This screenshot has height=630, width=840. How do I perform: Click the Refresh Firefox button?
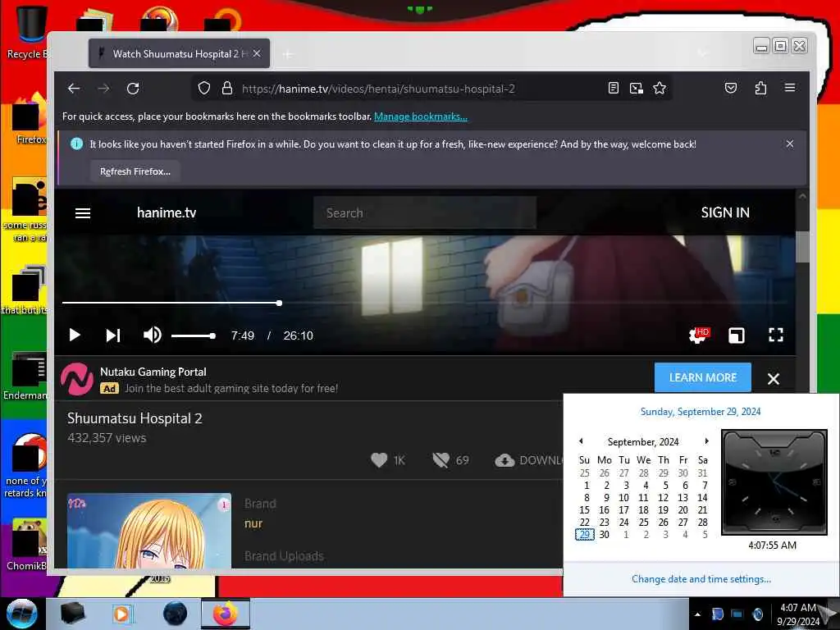(x=135, y=171)
